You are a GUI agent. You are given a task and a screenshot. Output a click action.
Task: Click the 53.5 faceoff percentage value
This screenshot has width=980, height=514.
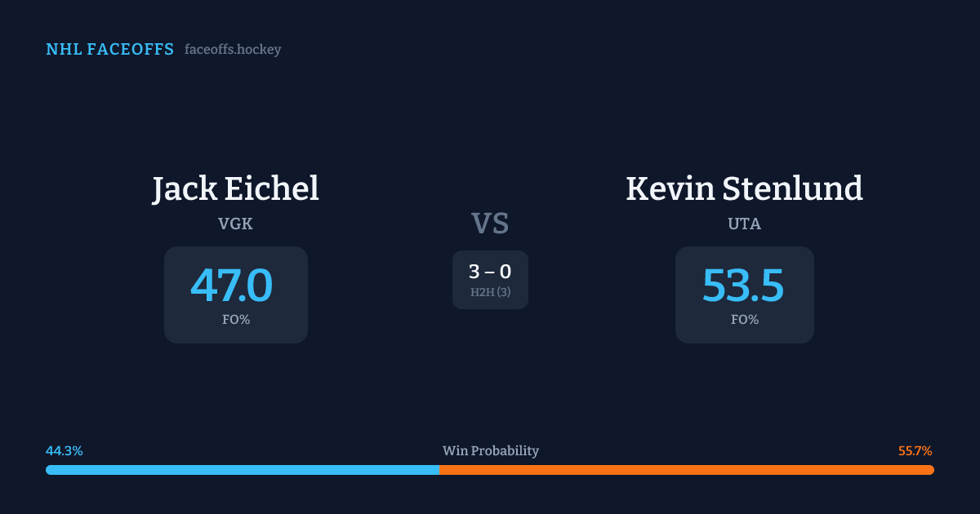coord(743,286)
